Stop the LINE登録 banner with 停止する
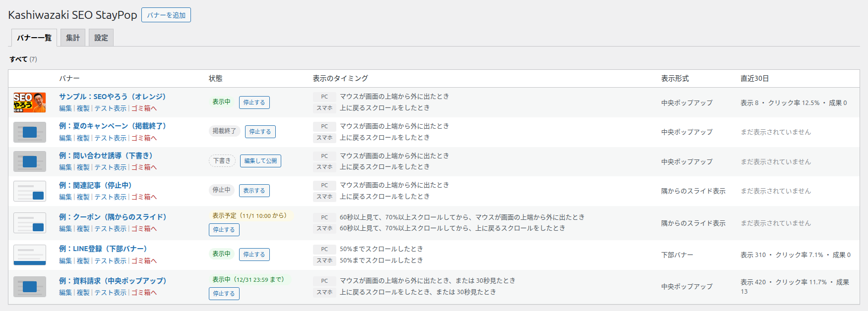The image size is (868, 311). [254, 255]
